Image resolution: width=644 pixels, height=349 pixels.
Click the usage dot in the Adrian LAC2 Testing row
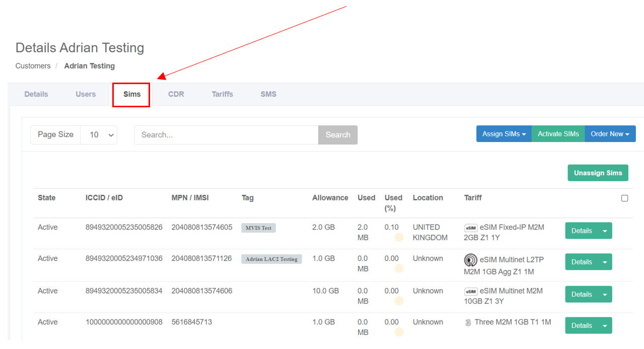click(399, 268)
